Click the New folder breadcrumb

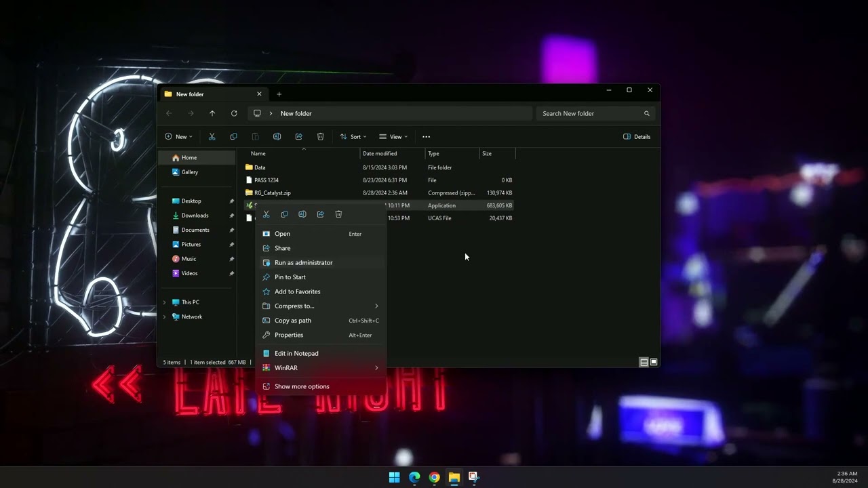click(296, 113)
